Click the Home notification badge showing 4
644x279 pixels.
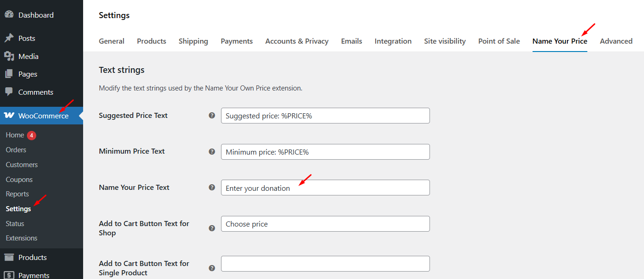[x=31, y=135]
